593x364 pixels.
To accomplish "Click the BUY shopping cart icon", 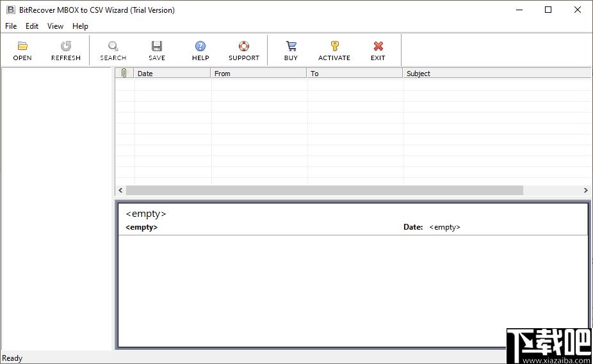I will point(291,46).
